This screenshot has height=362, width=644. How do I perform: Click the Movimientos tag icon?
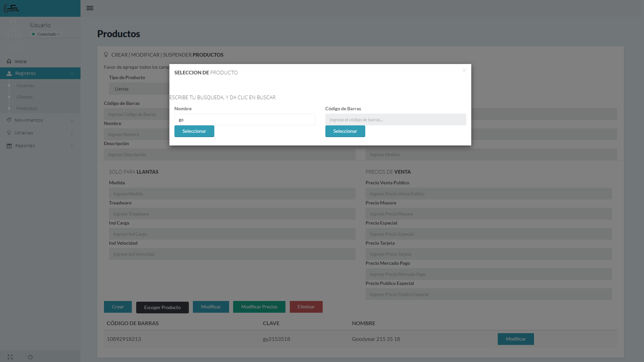click(x=9, y=120)
